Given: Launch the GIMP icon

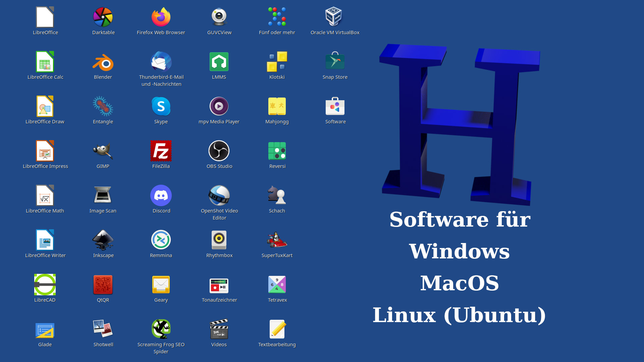Looking at the screenshot, I should pos(103,151).
